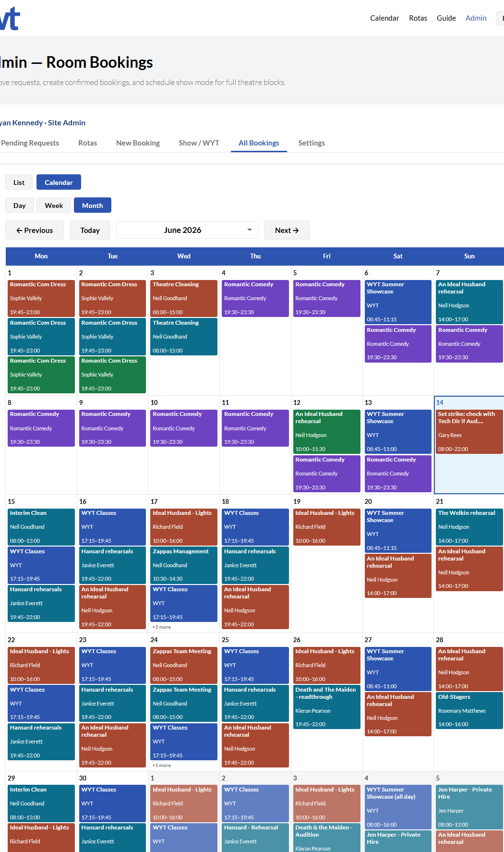Open Death & the Maiden - Audition event

coord(326,838)
